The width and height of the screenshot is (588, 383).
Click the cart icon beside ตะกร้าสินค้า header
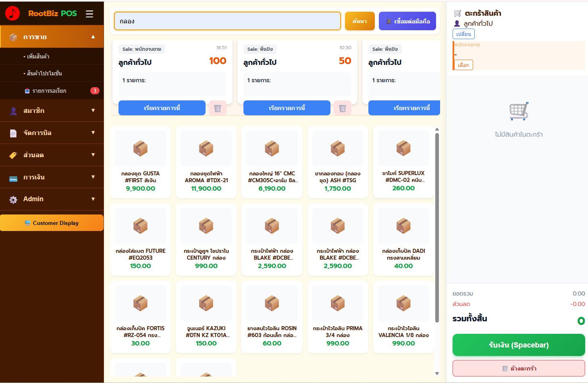[457, 13]
